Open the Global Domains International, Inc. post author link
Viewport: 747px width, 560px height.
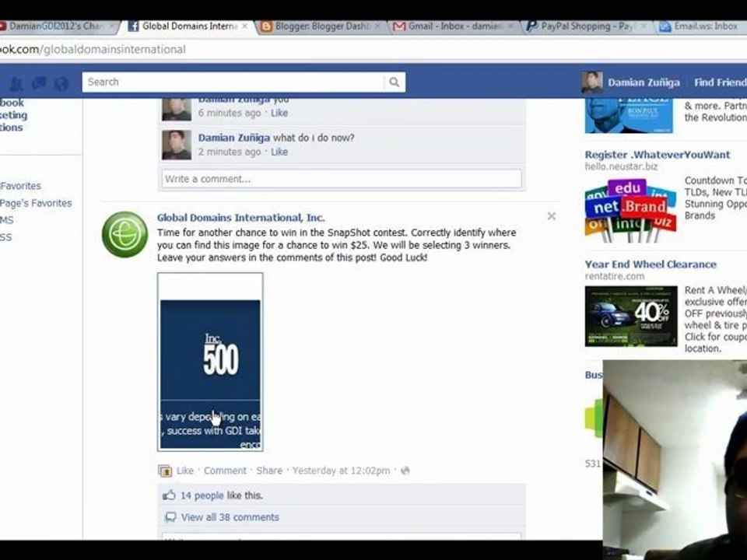tap(241, 218)
